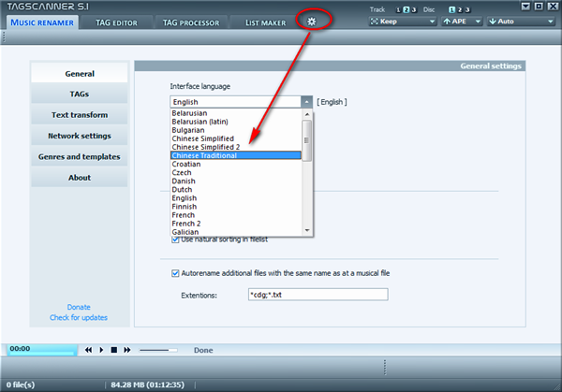Maximize the TagScanner window

coord(539,7)
